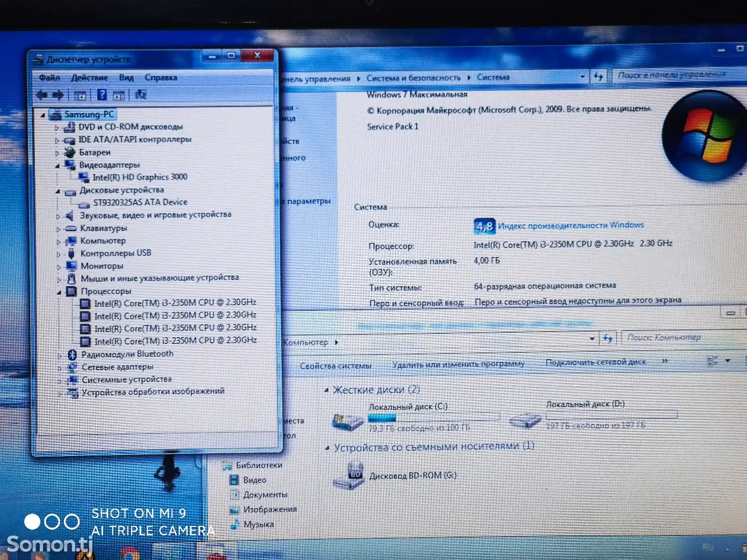Expand IDE ATA/ATAPI контроллеры
The width and height of the screenshot is (747, 560).
click(56, 140)
